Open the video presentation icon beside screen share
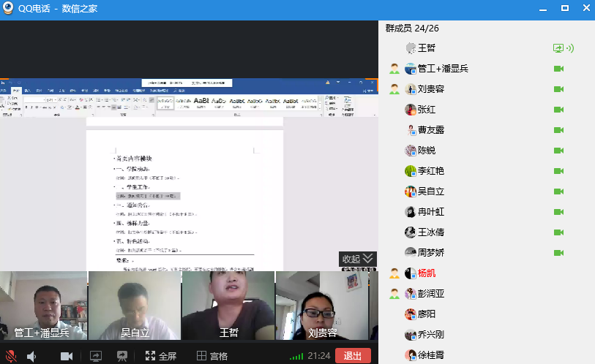 [122, 356]
